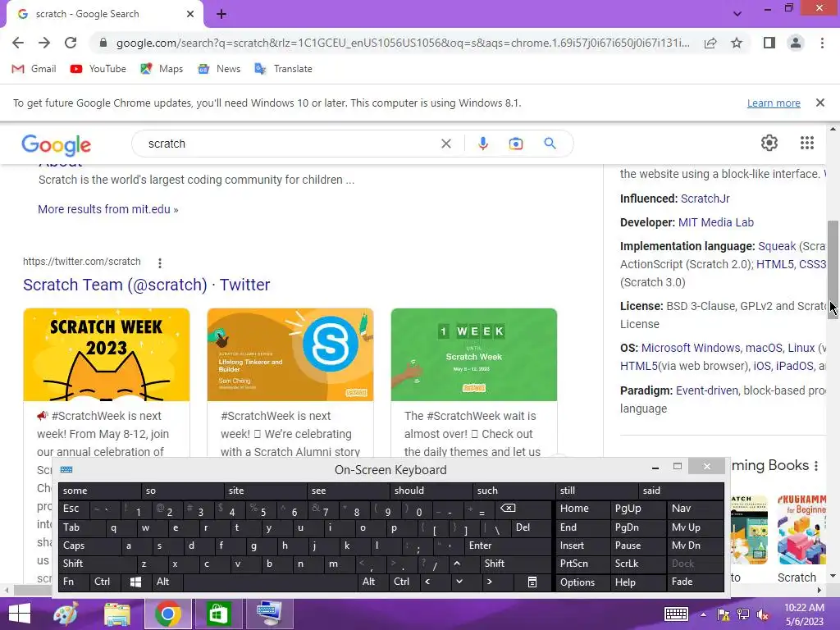The height and width of the screenshot is (630, 840).
Task: Open the Google apps grid
Action: (807, 143)
